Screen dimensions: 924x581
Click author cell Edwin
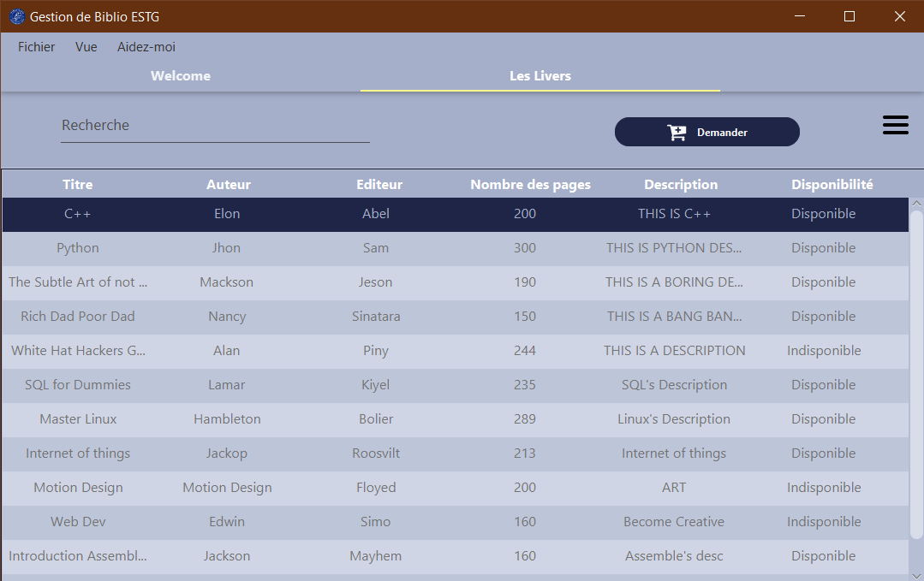pos(226,522)
